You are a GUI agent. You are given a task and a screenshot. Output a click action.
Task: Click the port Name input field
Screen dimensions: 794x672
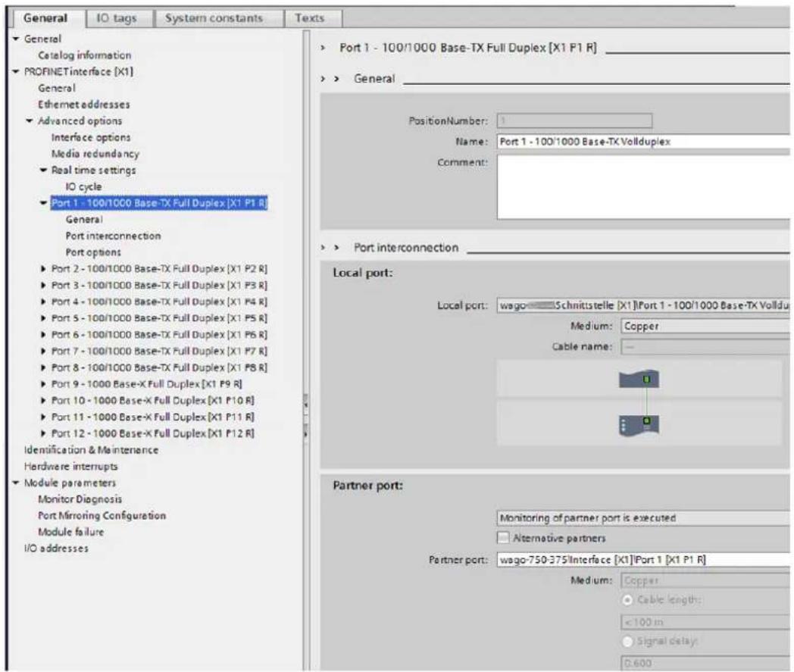tap(643, 142)
